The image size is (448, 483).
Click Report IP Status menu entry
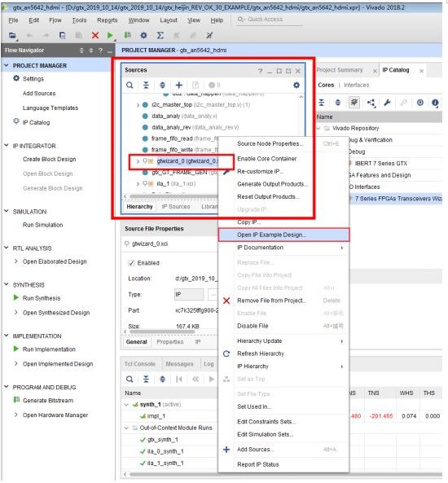[x=258, y=464]
